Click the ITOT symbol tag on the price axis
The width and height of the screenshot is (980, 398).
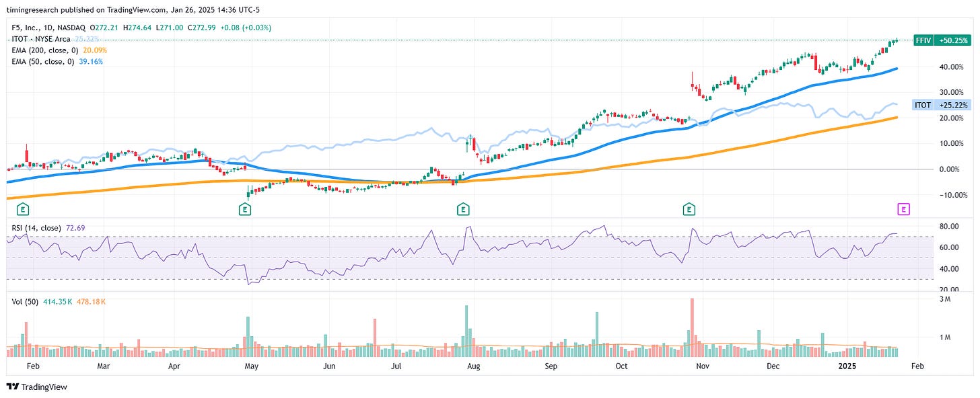click(923, 105)
